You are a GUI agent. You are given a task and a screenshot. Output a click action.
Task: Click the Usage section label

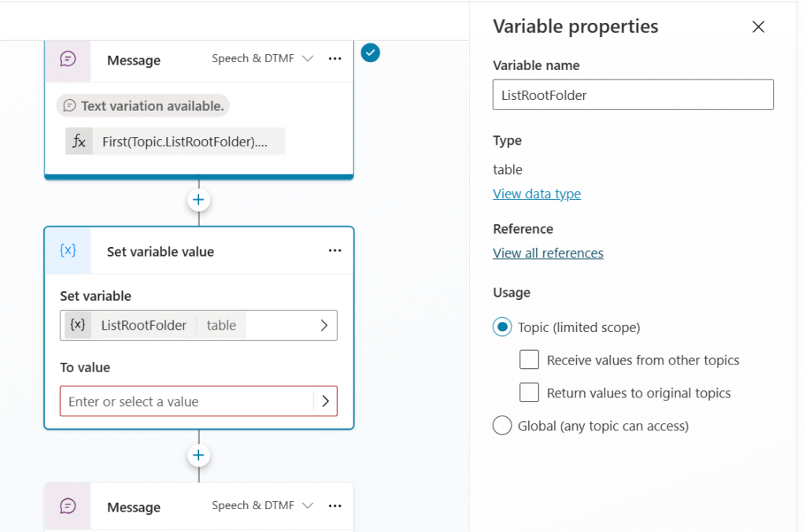(512, 293)
